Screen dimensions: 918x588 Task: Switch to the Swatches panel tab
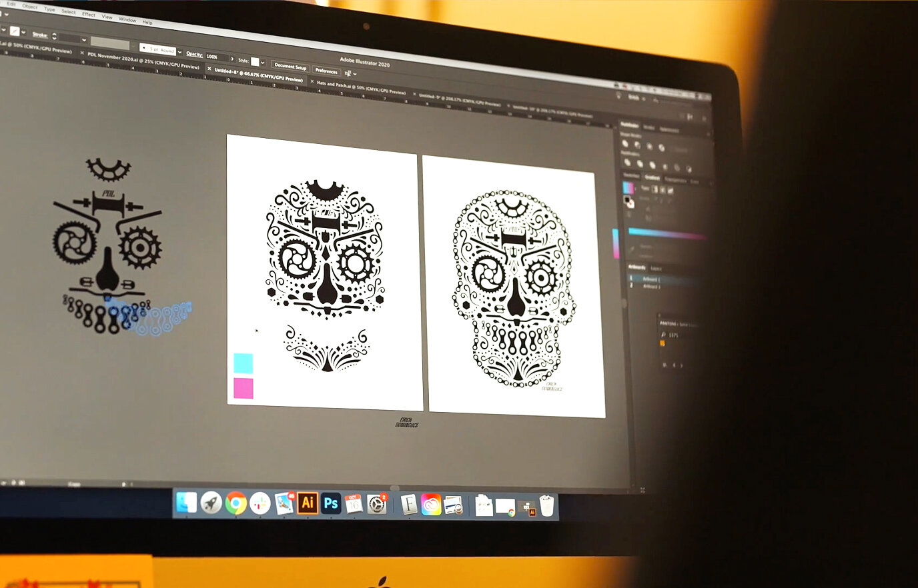(632, 175)
